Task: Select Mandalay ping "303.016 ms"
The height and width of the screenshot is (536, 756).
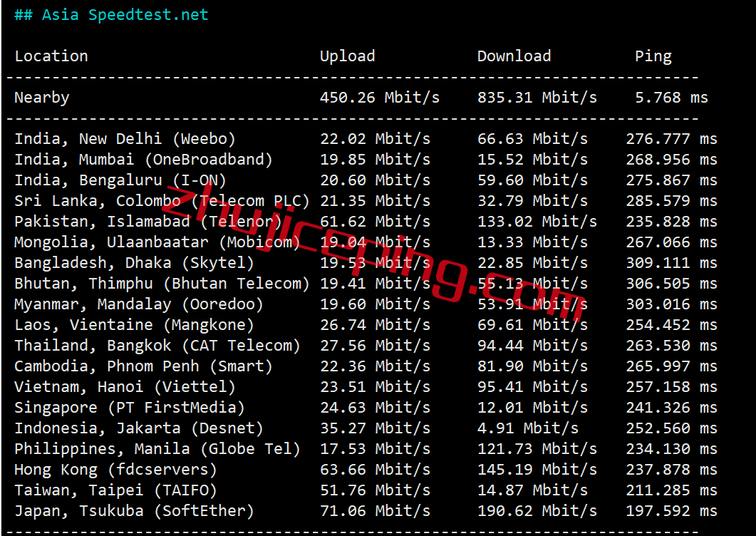Action: click(672, 305)
